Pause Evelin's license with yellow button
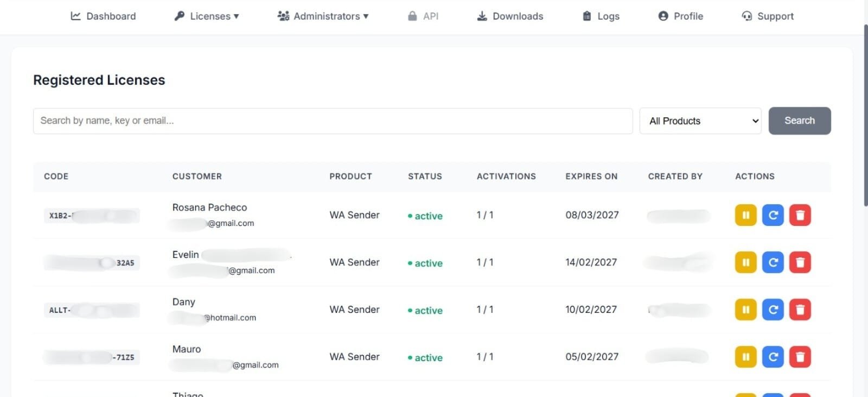This screenshot has height=397, width=868. 745,262
